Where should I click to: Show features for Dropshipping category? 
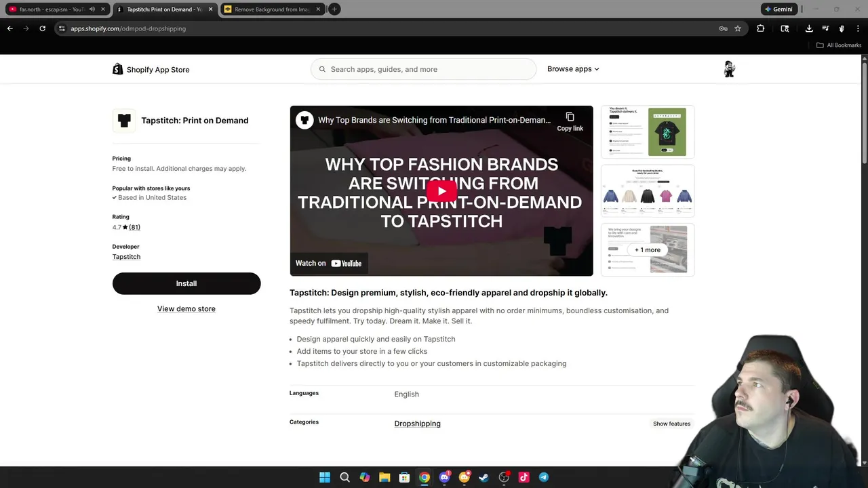(671, 424)
